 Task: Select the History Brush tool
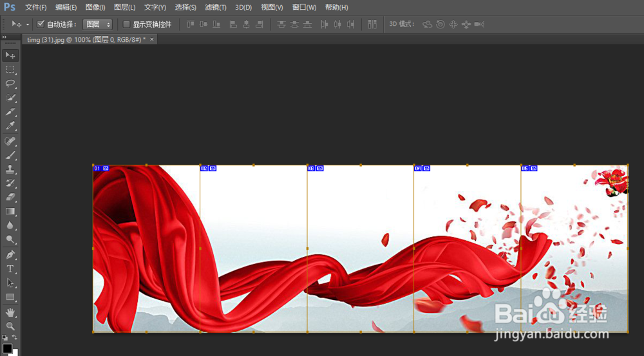10,183
